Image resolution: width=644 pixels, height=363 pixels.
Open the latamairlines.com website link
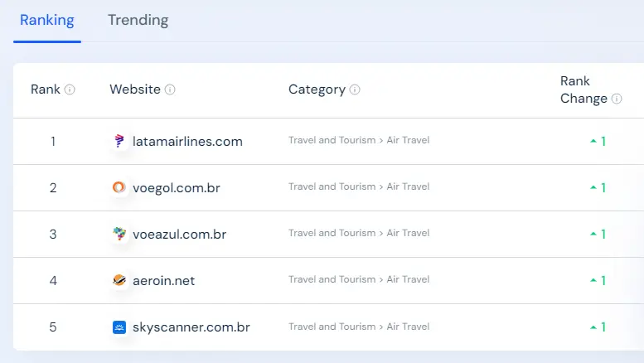pyautogui.click(x=187, y=141)
